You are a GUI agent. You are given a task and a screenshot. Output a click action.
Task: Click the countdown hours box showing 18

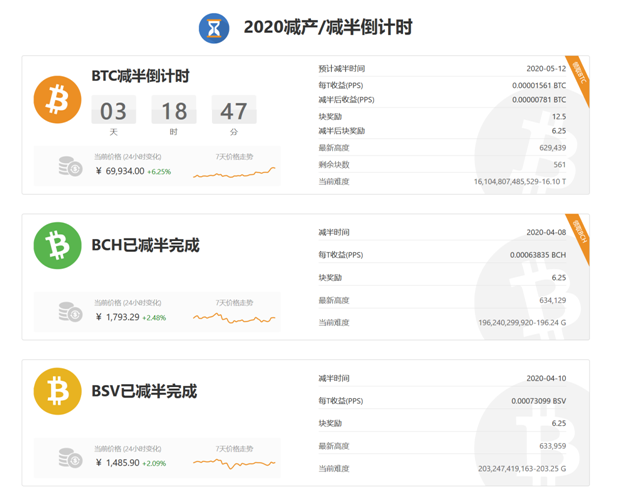coord(174,110)
